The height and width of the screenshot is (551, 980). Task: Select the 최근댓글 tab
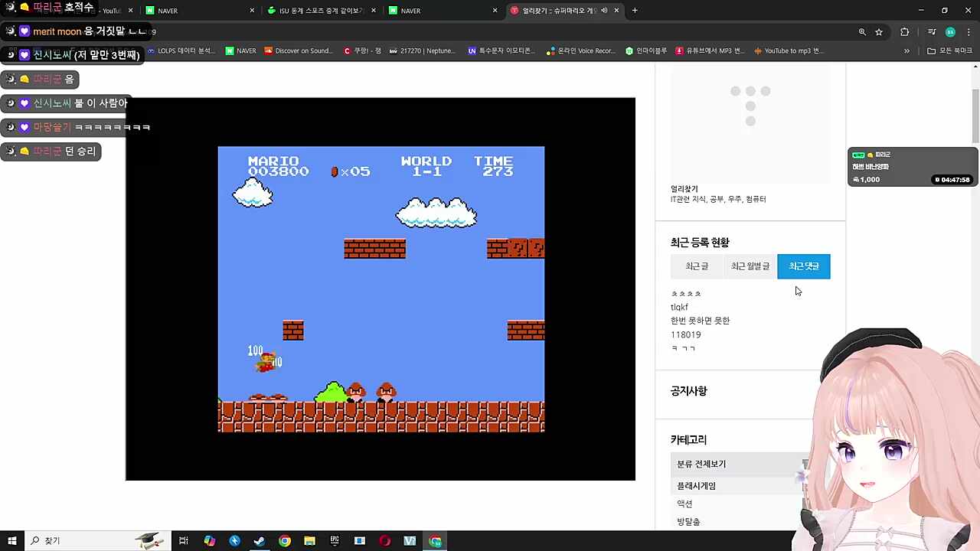804,266
